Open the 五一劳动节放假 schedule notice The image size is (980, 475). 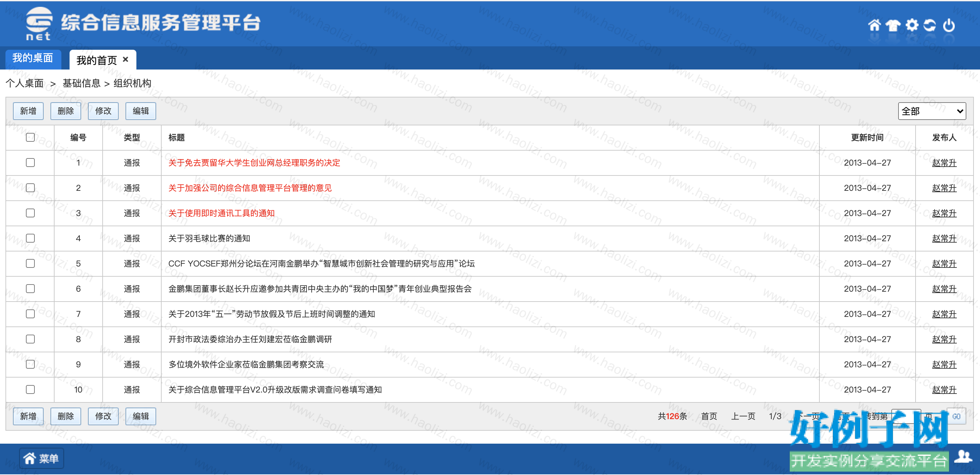(272, 314)
